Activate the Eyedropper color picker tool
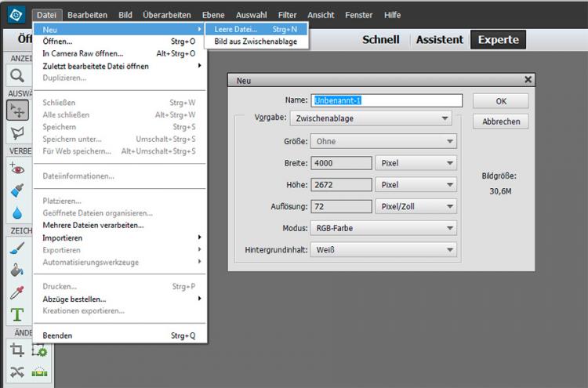This screenshot has height=388, width=588. pos(16,293)
